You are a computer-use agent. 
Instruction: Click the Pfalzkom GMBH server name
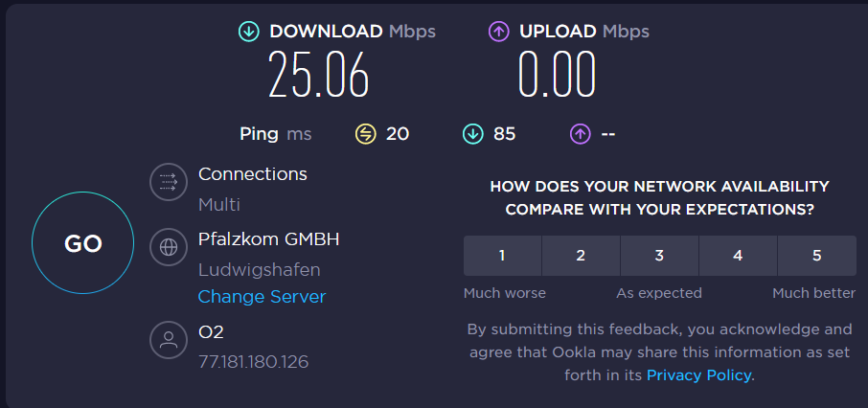coord(269,239)
